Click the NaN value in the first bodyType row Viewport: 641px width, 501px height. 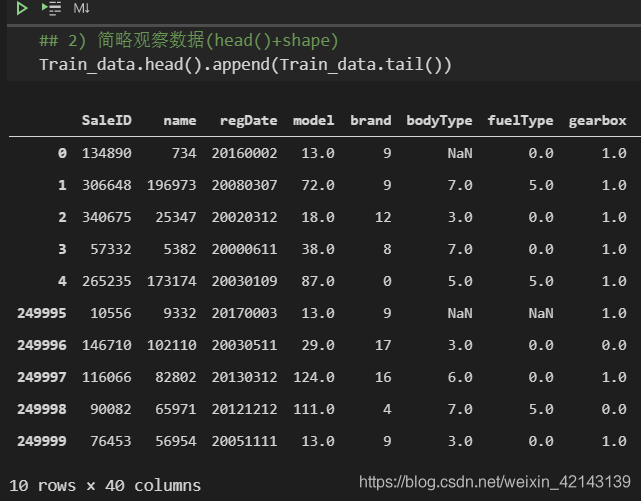tap(459, 153)
